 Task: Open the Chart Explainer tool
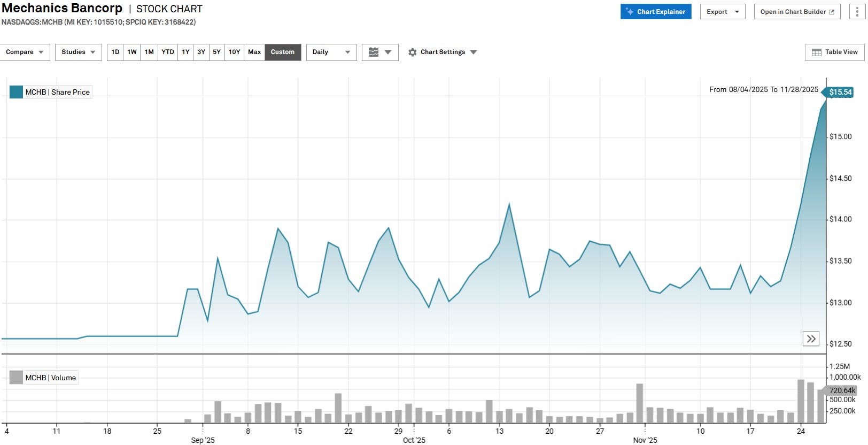click(656, 12)
